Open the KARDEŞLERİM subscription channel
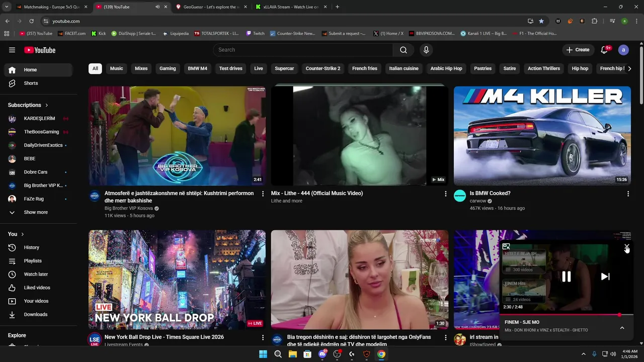Viewport: 644px width, 362px height. click(x=38, y=119)
